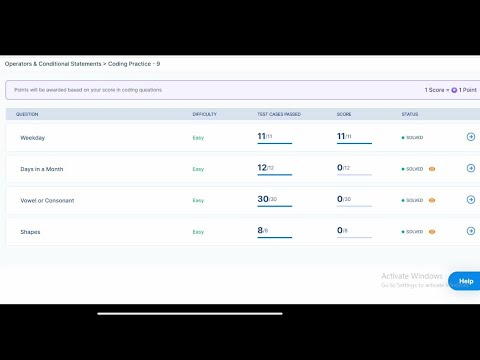Open the Vowel or Consonant arrow icon
This screenshot has height=360, width=480.
(471, 199)
